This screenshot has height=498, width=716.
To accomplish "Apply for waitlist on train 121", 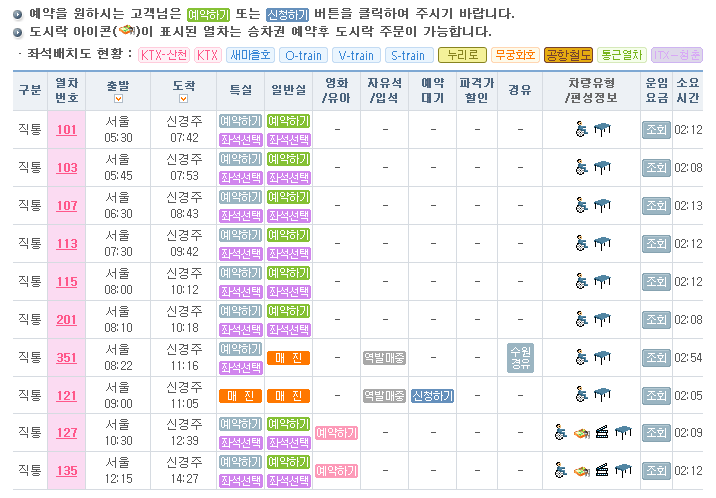I will 432,396.
